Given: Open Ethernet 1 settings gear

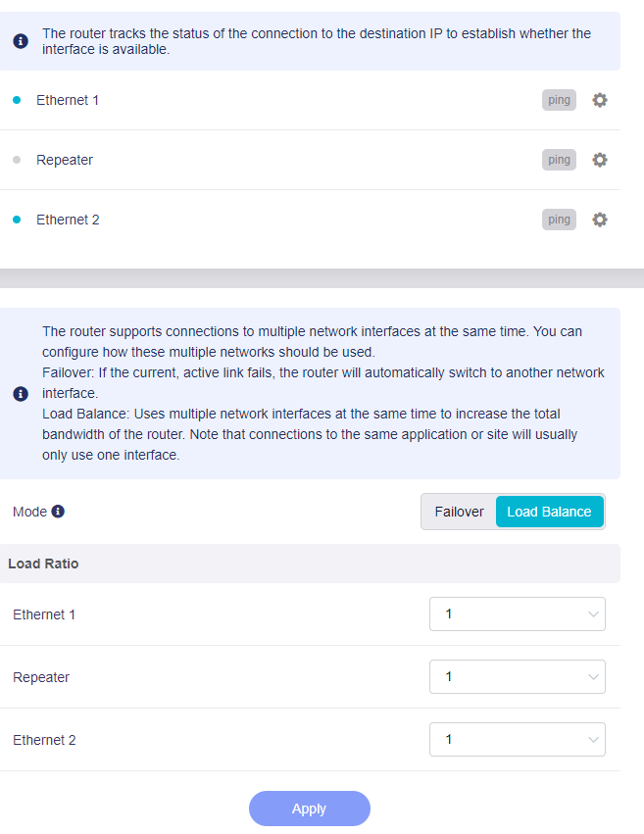Looking at the screenshot, I should (600, 100).
